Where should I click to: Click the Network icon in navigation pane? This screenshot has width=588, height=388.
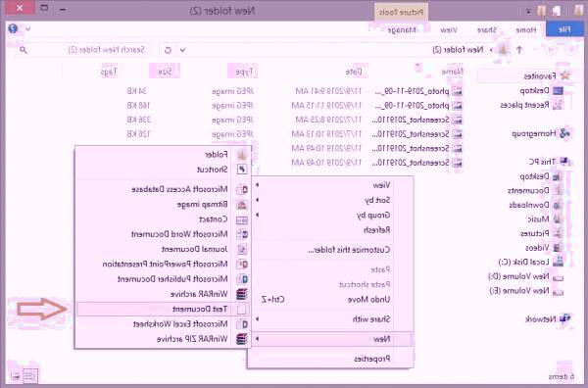tap(564, 319)
